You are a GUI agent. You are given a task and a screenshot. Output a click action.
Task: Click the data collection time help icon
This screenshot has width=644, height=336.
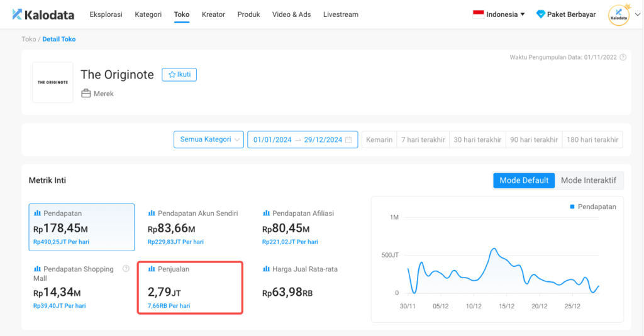coord(623,57)
